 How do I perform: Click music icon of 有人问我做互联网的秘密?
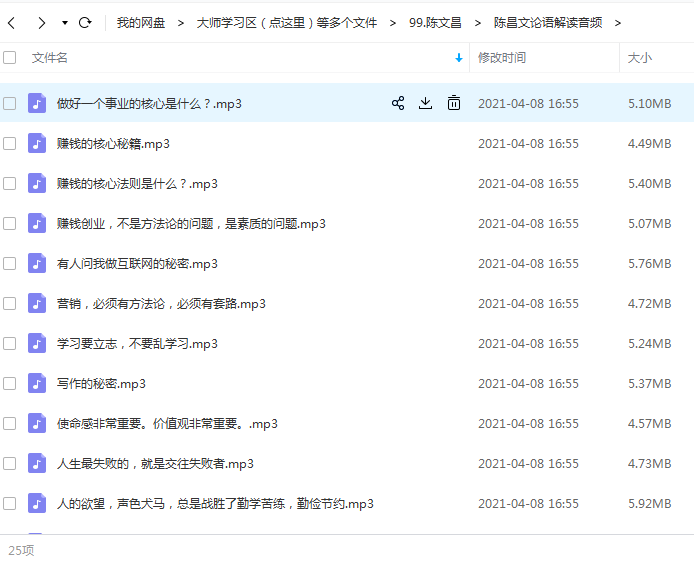point(37,263)
